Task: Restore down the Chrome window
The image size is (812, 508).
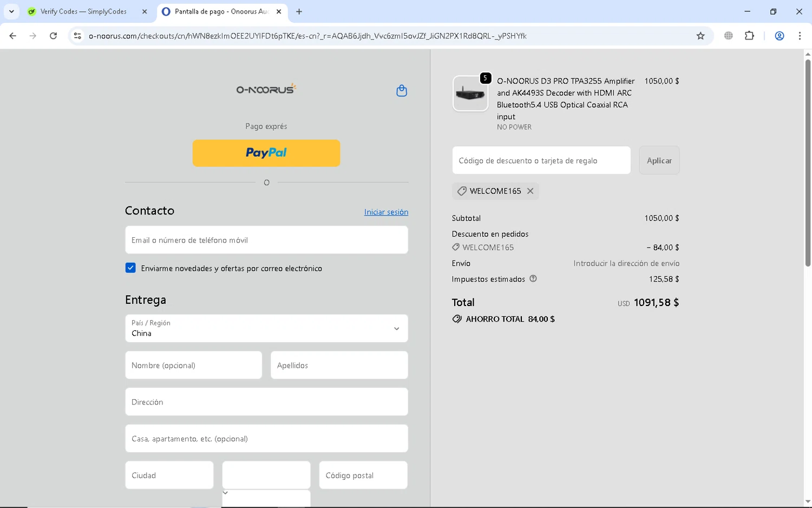Action: pyautogui.click(x=773, y=11)
